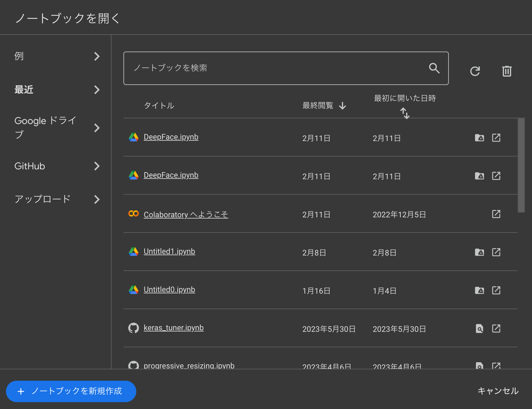The width and height of the screenshot is (532, 409).
Task: Open the Untitled0.ipynb notebook link
Action: (169, 289)
